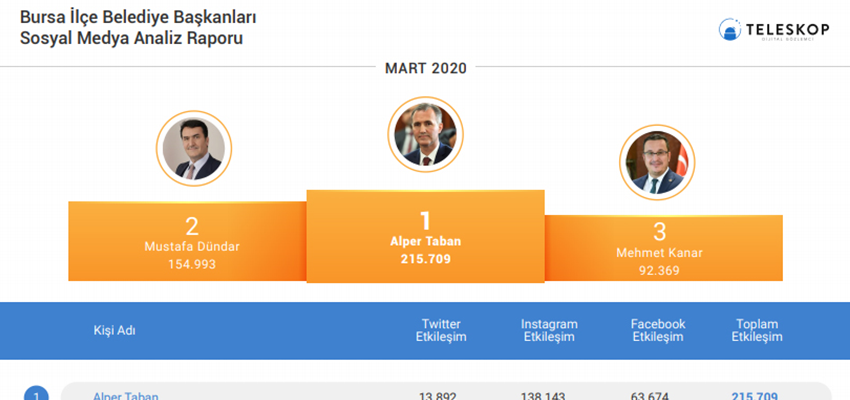
Task: Click the blue rank 1 circle badge
Action: coord(36,395)
